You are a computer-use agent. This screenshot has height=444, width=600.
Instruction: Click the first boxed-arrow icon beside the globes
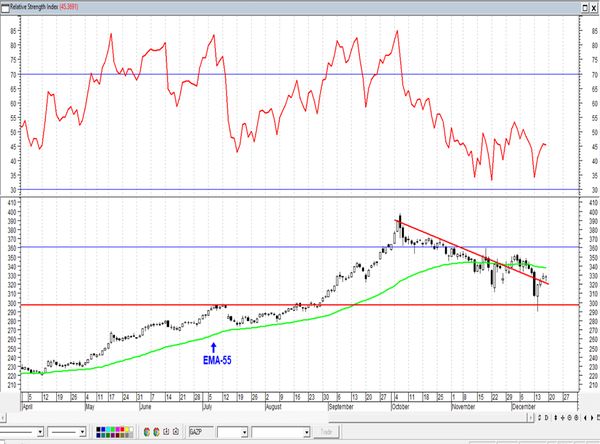166,431
